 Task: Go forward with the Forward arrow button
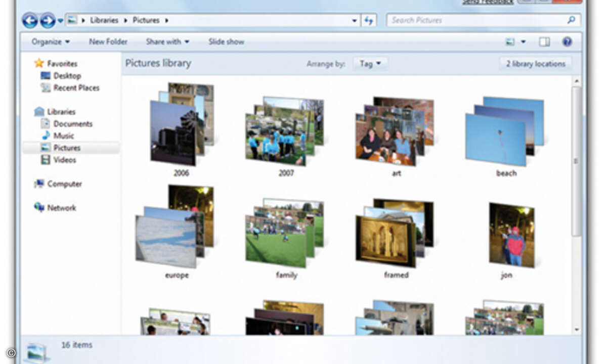point(47,20)
